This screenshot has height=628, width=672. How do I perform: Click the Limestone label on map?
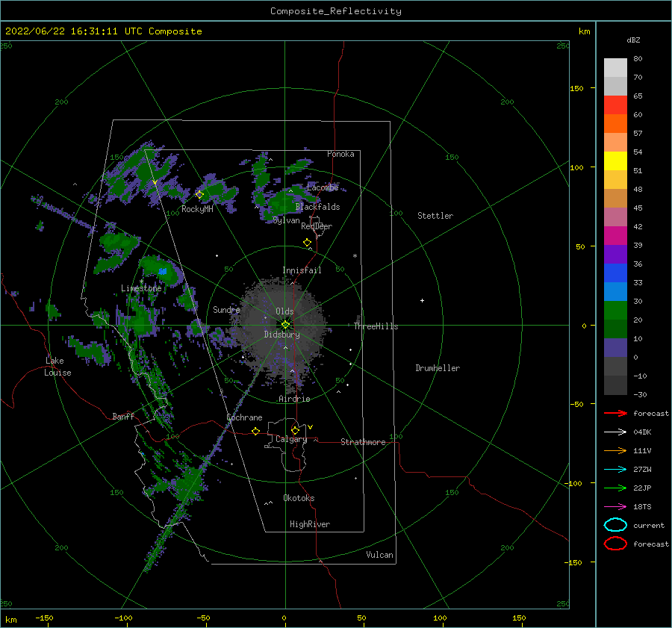[x=141, y=288]
